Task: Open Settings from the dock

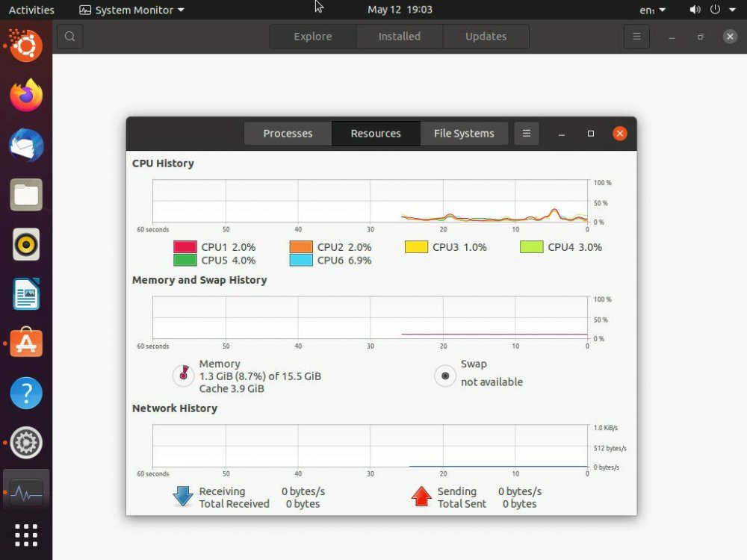Action: point(26,442)
